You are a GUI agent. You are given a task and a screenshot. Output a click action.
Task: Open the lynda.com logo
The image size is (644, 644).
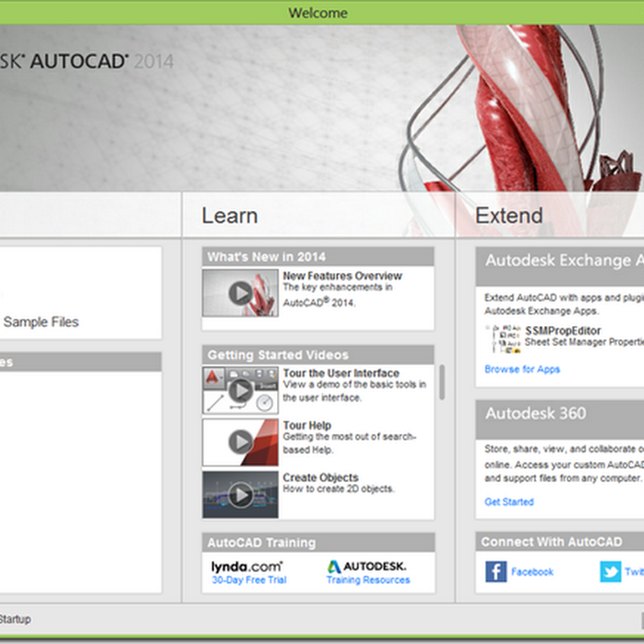click(247, 567)
